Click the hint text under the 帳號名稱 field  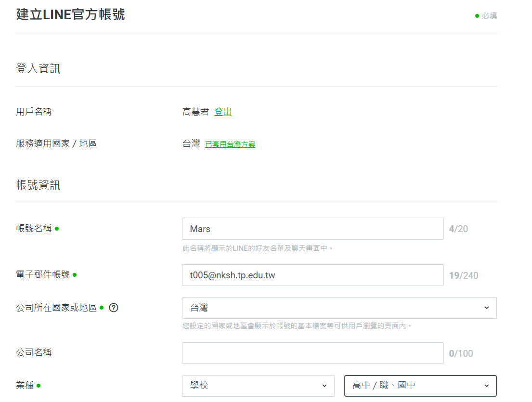click(x=258, y=248)
